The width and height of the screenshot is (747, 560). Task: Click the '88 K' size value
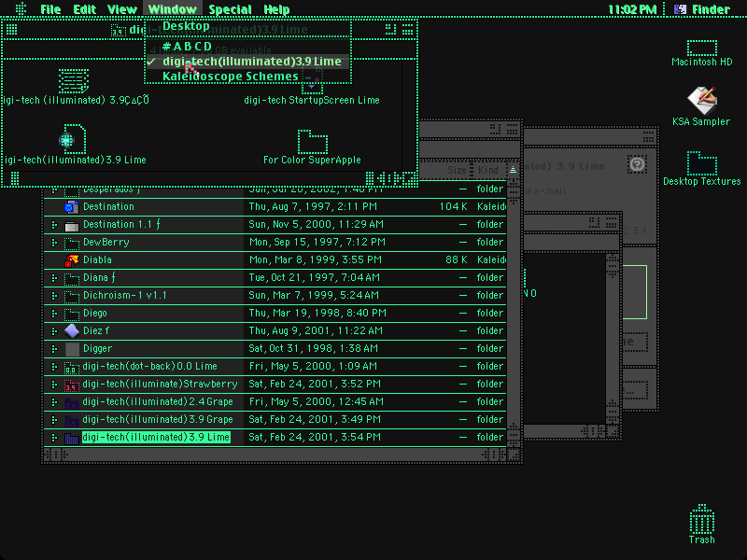[x=456, y=260]
